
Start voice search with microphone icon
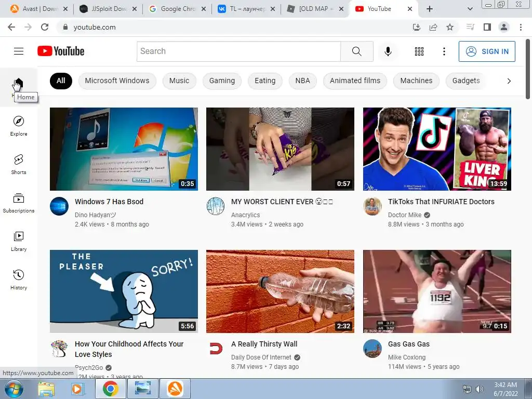pyautogui.click(x=388, y=51)
